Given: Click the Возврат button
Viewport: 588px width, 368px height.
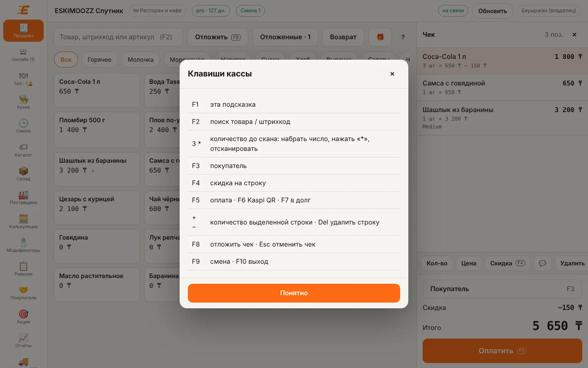Looking at the screenshot, I should coord(343,37).
